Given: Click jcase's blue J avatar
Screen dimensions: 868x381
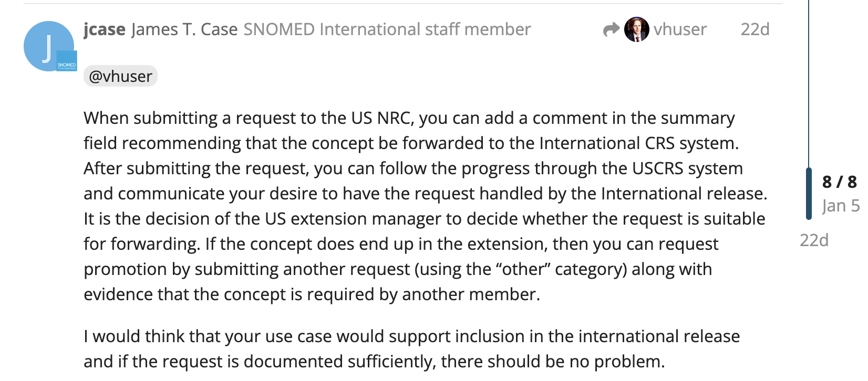Looking at the screenshot, I should [x=47, y=45].
